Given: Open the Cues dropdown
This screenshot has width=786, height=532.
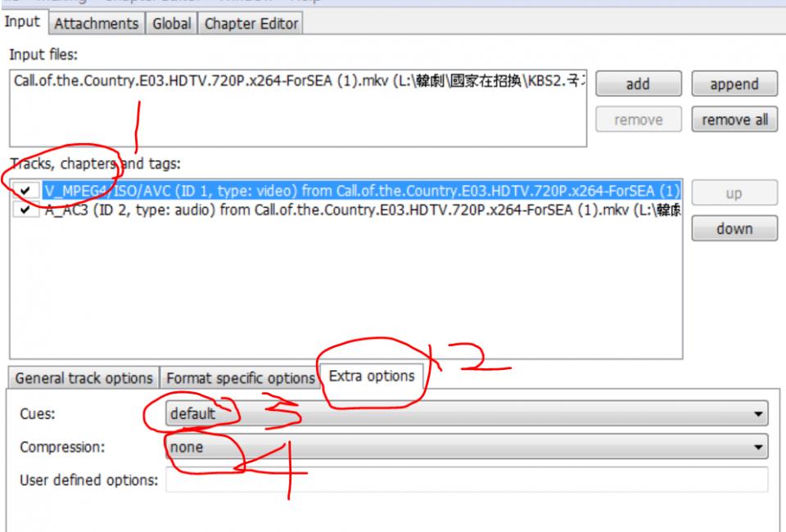Looking at the screenshot, I should [x=467, y=414].
